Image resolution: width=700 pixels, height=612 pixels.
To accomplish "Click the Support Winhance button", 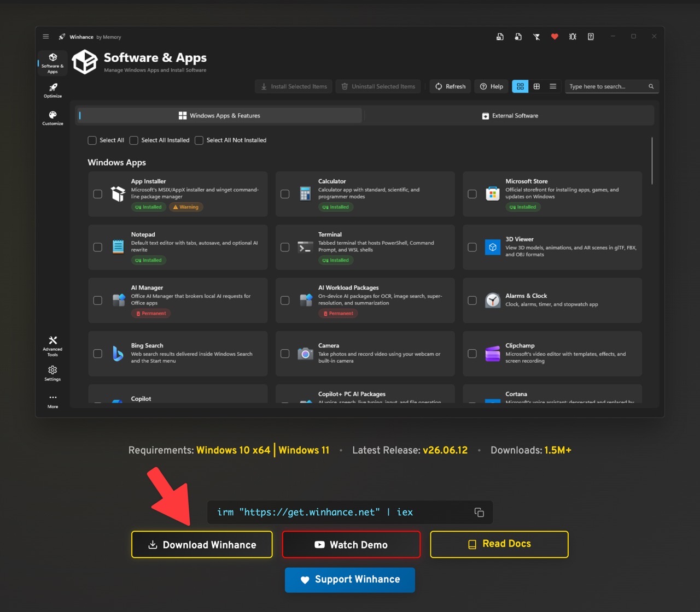I will (350, 579).
